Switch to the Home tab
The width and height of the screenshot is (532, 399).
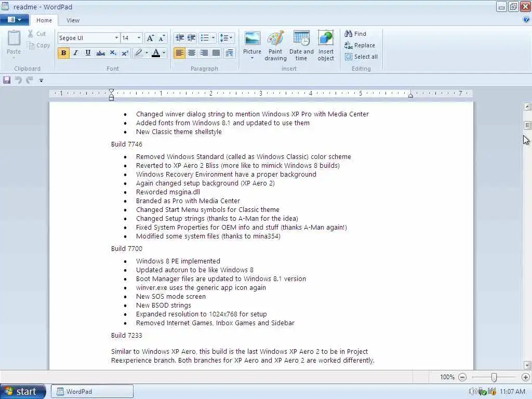click(x=44, y=20)
